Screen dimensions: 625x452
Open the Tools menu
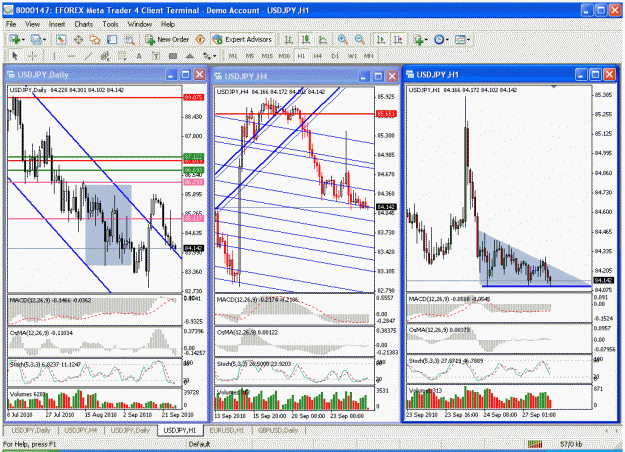[110, 24]
